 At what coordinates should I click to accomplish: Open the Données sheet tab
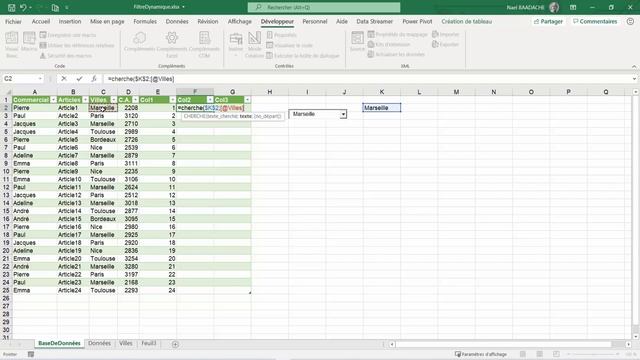[100, 343]
